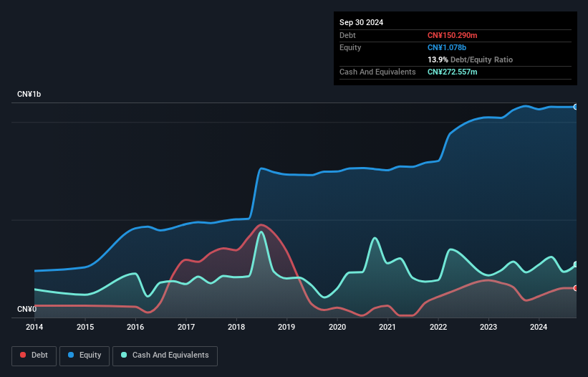Click the 2019 x-axis label

pyautogui.click(x=286, y=327)
